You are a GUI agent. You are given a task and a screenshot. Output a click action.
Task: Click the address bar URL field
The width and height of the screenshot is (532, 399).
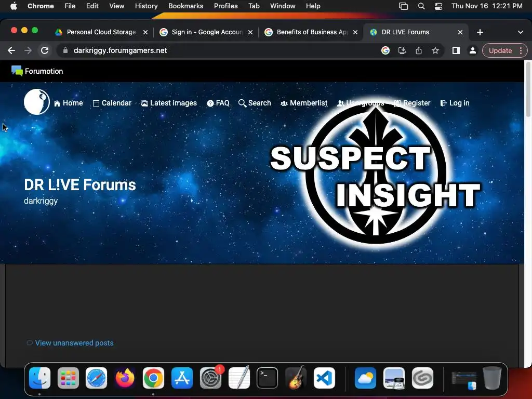[x=217, y=50]
